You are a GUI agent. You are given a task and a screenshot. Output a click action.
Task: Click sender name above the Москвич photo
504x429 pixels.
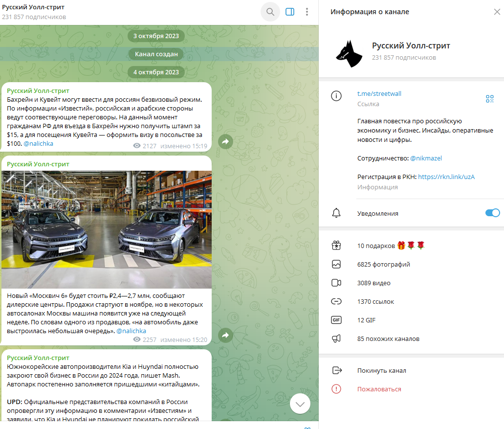(38, 164)
